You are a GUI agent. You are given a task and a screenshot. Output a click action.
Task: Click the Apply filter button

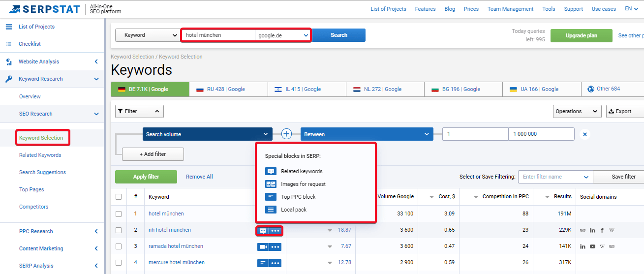(x=146, y=177)
